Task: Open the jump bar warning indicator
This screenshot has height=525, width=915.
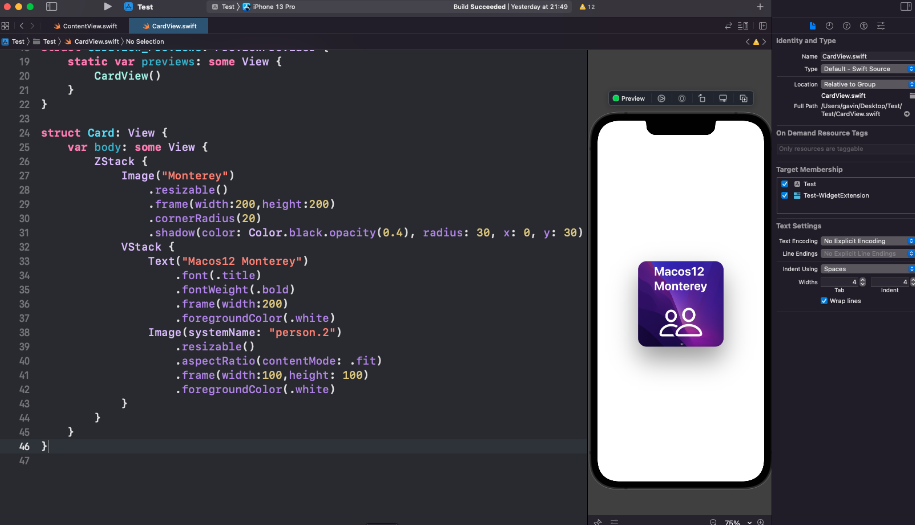Action: [756, 41]
